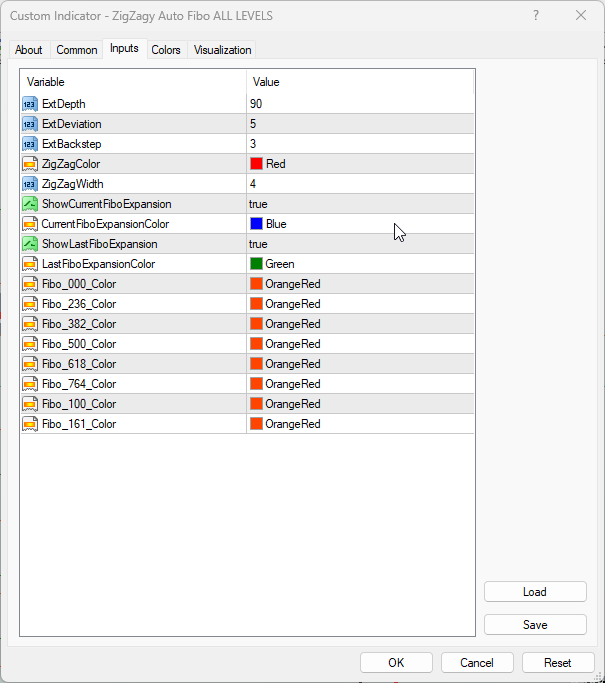Click the ExtDeviation integer type icon
The height and width of the screenshot is (683, 605).
tap(29, 124)
